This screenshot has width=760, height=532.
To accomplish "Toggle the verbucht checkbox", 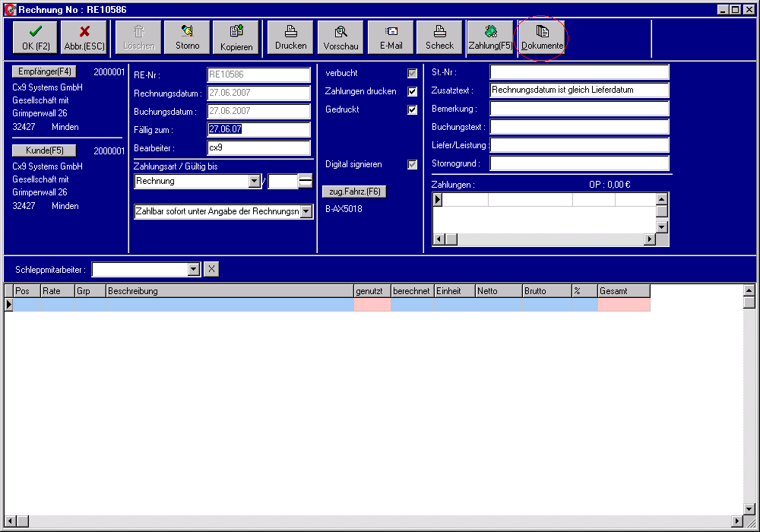I will pos(412,73).
